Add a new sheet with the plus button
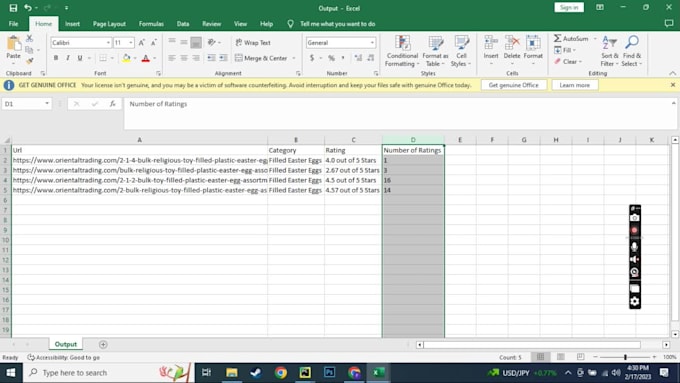The height and width of the screenshot is (383, 680). click(103, 344)
